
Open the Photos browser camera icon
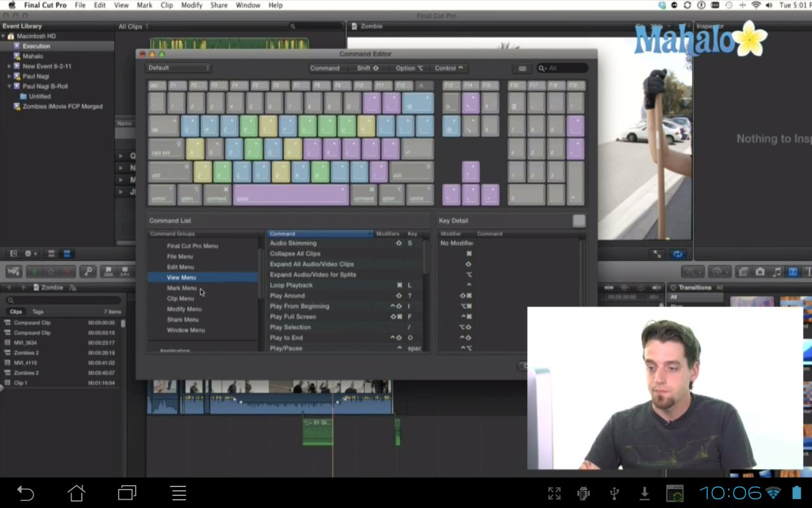coord(760,272)
